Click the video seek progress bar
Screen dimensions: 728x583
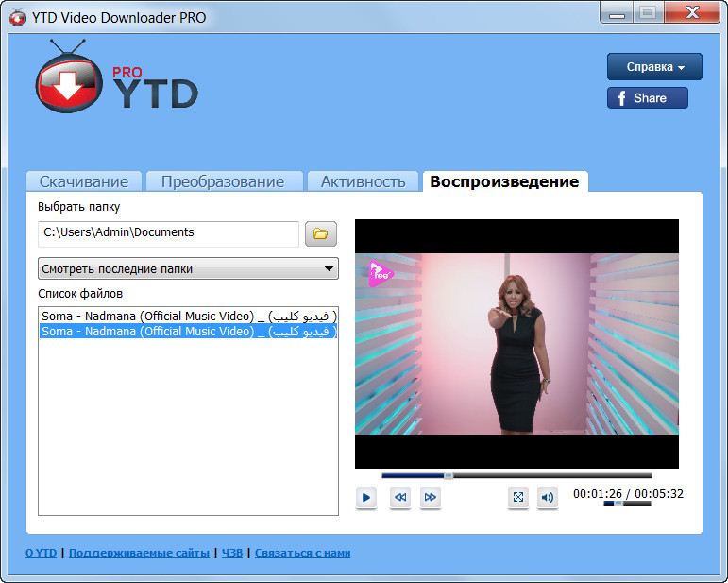[516, 475]
